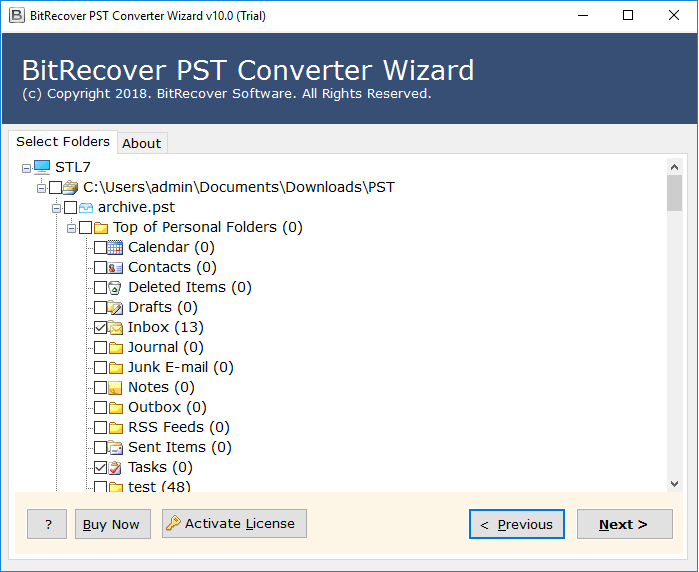699x572 pixels.
Task: Select the 'Tasks (0)' label
Action: coord(160,467)
